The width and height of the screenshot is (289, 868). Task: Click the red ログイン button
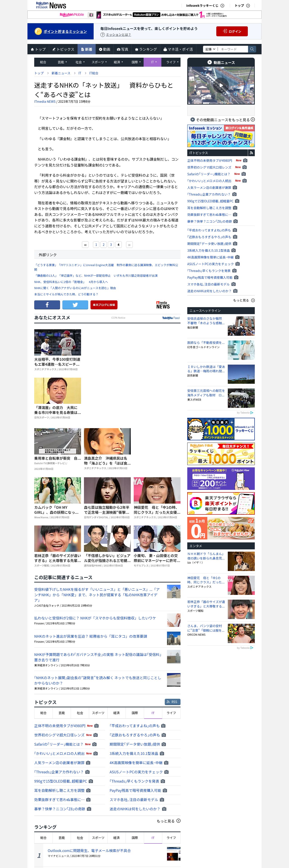[x=232, y=31]
